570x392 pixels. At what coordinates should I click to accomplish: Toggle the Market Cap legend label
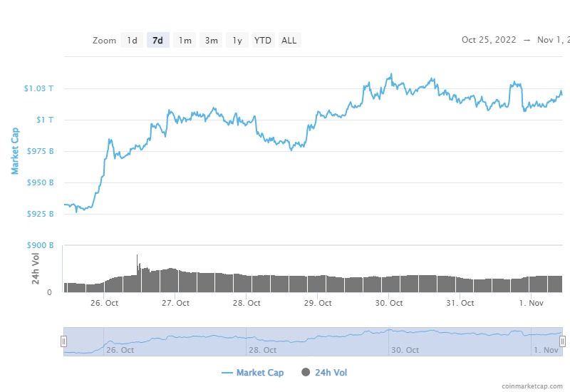[259, 372]
